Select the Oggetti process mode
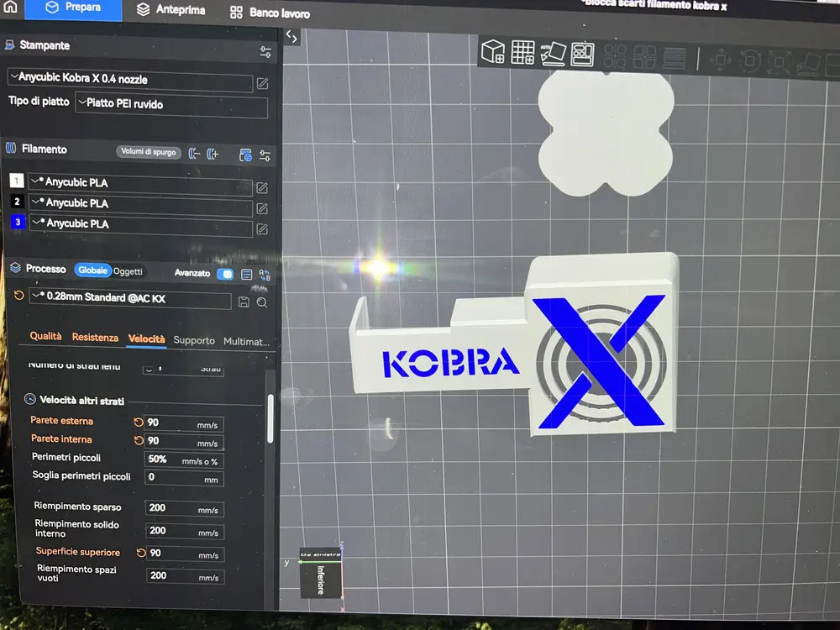Screen dimensions: 840x630 (x=128, y=271)
